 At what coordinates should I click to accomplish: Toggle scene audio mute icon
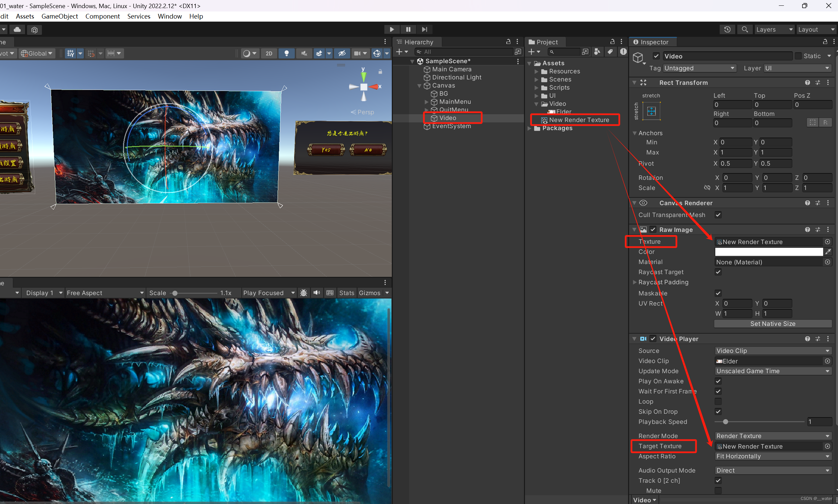click(304, 53)
